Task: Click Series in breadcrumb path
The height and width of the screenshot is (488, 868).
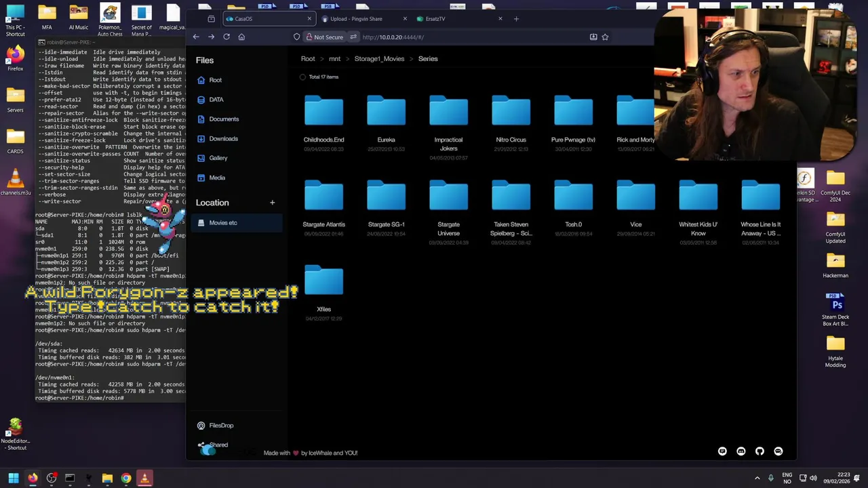Action: [428, 59]
